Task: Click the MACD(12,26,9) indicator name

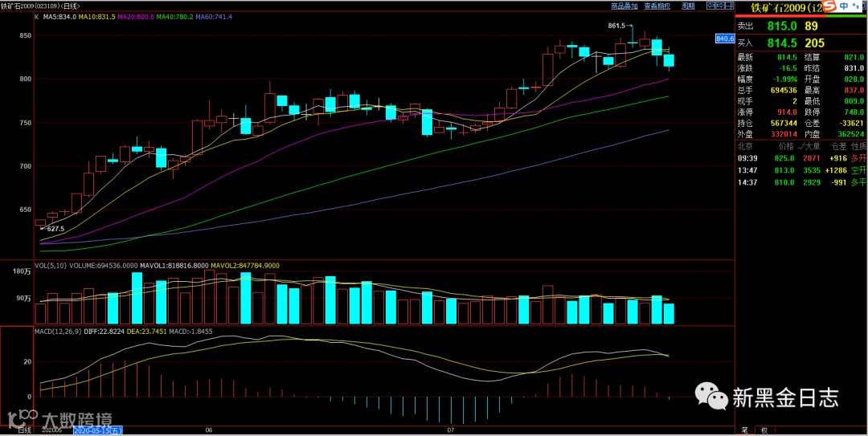Action: pos(56,332)
